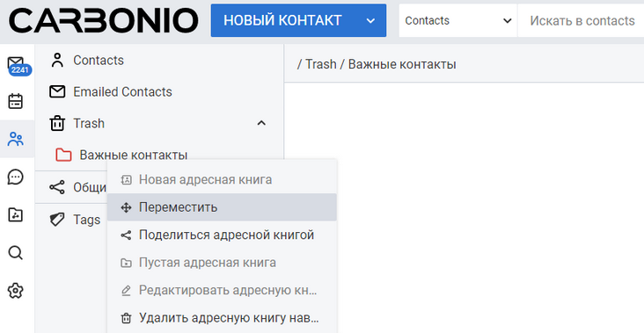The height and width of the screenshot is (333, 644).
Task: Click the trash icon beside Удалить адресную книгу
Action: [126, 318]
